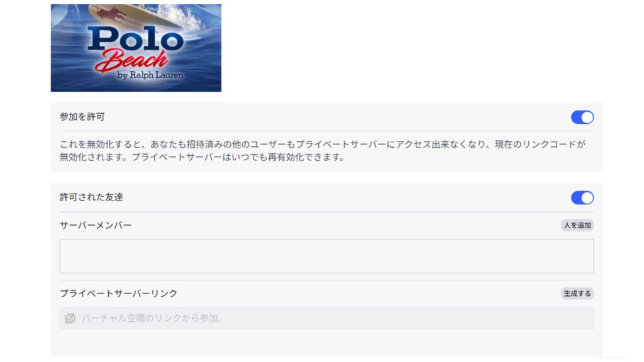
Task: Click the white knob of the 参加を許可 switch
Action: 587,118
